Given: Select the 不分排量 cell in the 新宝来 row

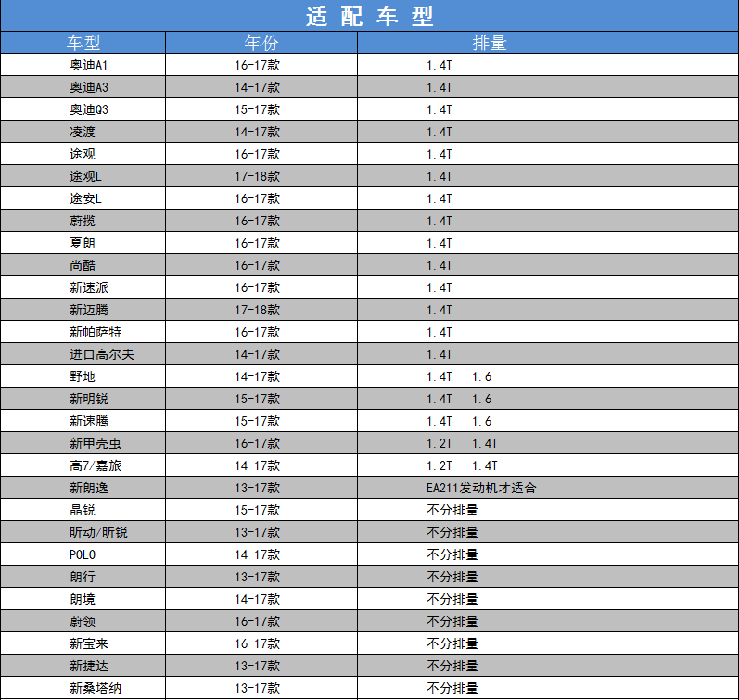Looking at the screenshot, I should (x=548, y=643).
